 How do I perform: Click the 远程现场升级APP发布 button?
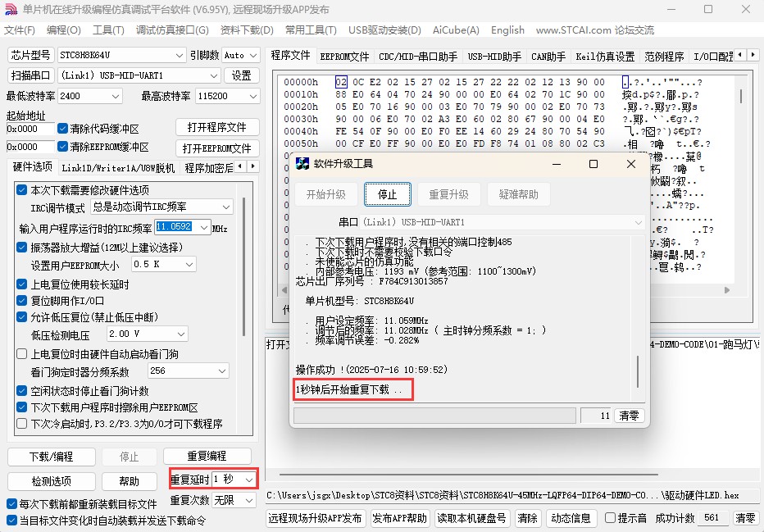[315, 518]
